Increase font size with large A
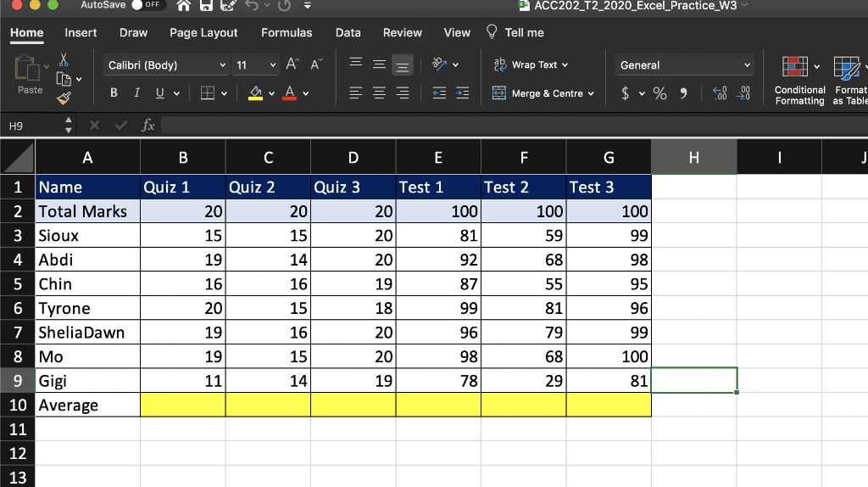Screen dimensions: 868x487 point(292,64)
